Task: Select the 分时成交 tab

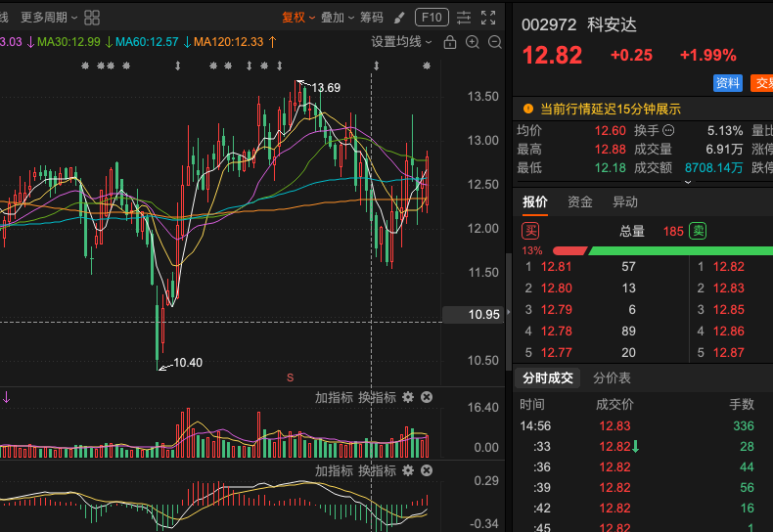Action: tap(548, 378)
